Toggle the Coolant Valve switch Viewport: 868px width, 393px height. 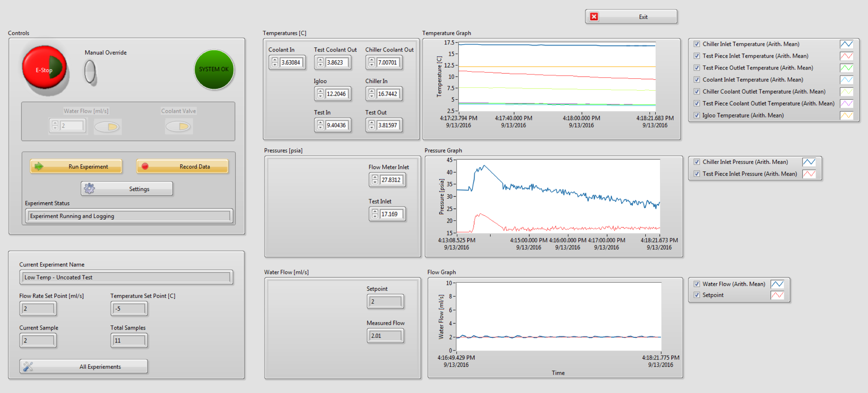click(x=178, y=126)
